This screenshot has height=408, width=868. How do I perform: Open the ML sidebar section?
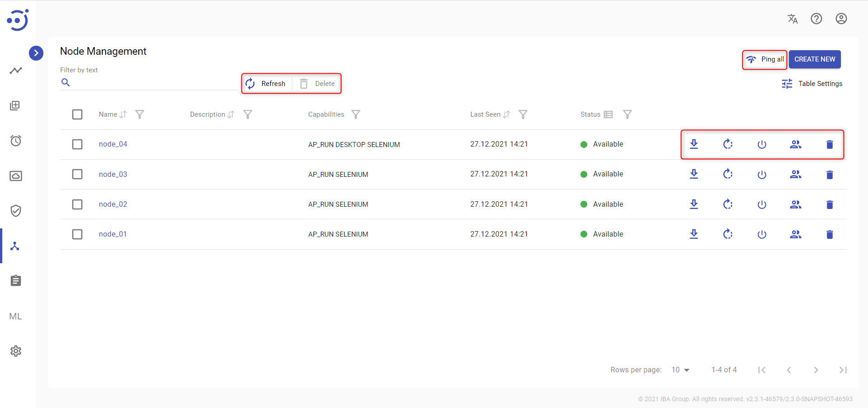15,316
